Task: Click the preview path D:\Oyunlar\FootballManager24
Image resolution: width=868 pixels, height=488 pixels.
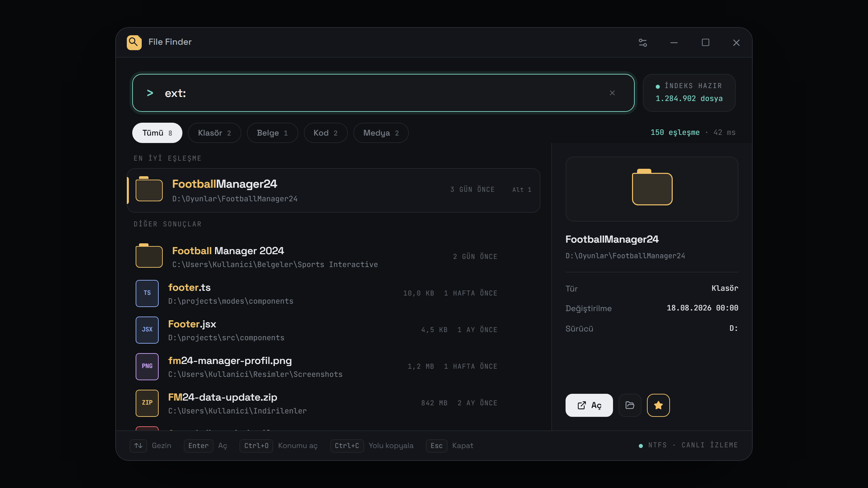Action: pyautogui.click(x=625, y=256)
